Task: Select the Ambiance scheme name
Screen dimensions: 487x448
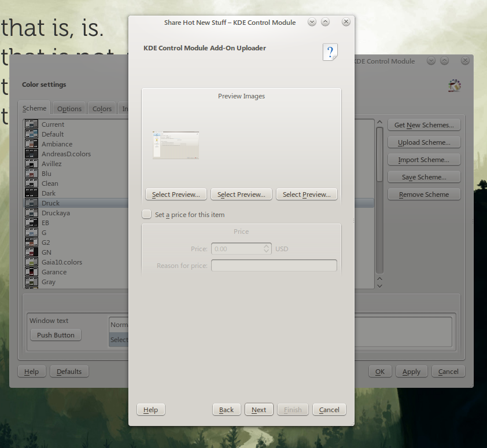Action: 57,144
